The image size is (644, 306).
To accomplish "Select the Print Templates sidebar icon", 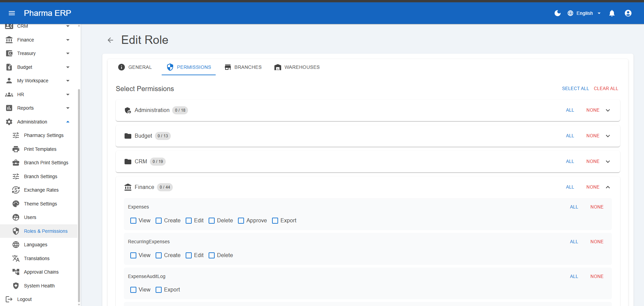I will (16, 149).
